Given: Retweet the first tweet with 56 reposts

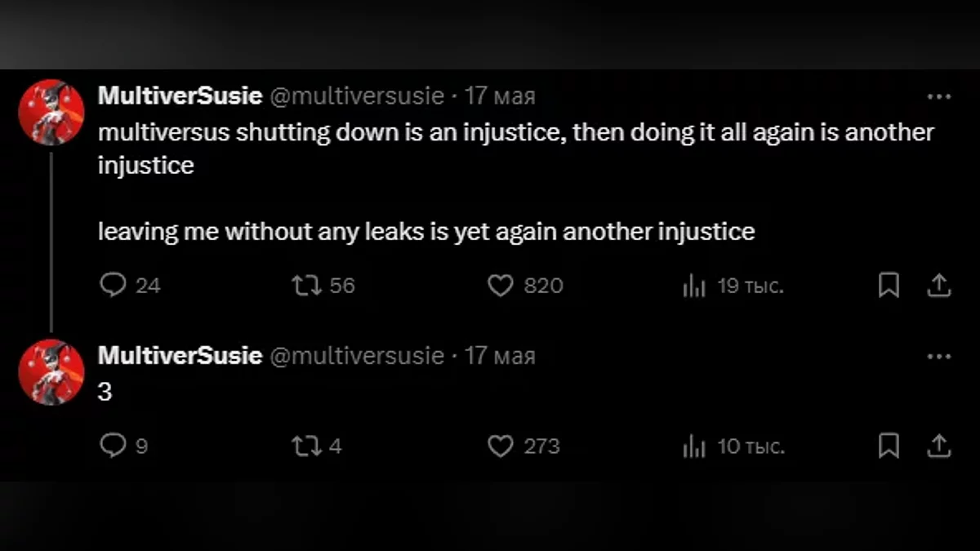Looking at the screenshot, I should 306,285.
